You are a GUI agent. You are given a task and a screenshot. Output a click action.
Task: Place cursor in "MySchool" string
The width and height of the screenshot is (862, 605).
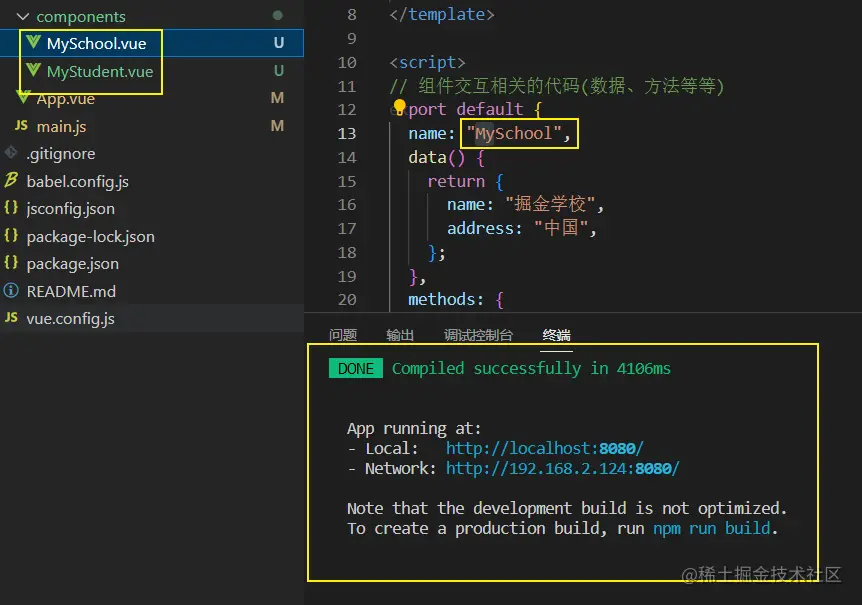pos(513,134)
